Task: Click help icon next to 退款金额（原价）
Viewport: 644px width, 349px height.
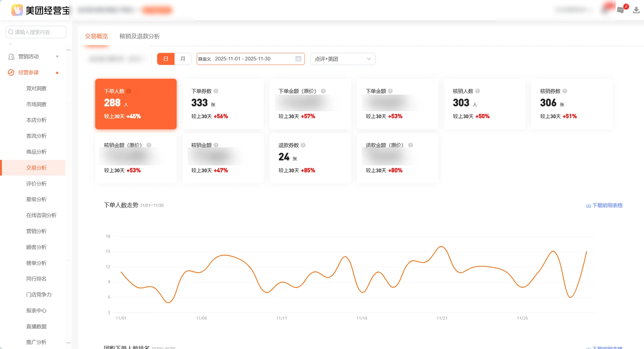Action: pos(410,145)
